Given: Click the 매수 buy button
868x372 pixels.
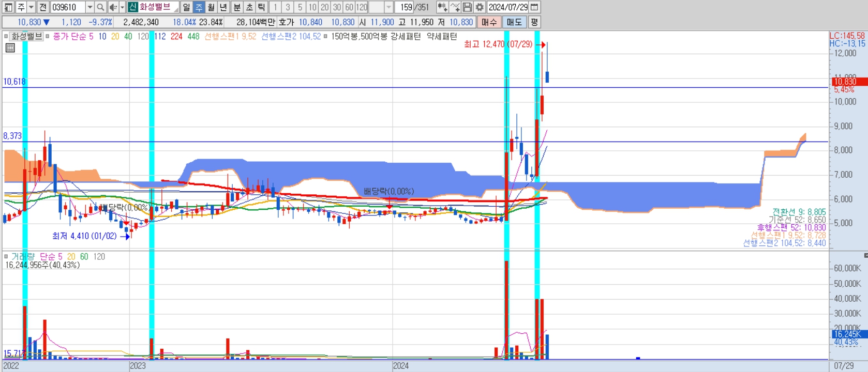Looking at the screenshot, I should pyautogui.click(x=489, y=22).
